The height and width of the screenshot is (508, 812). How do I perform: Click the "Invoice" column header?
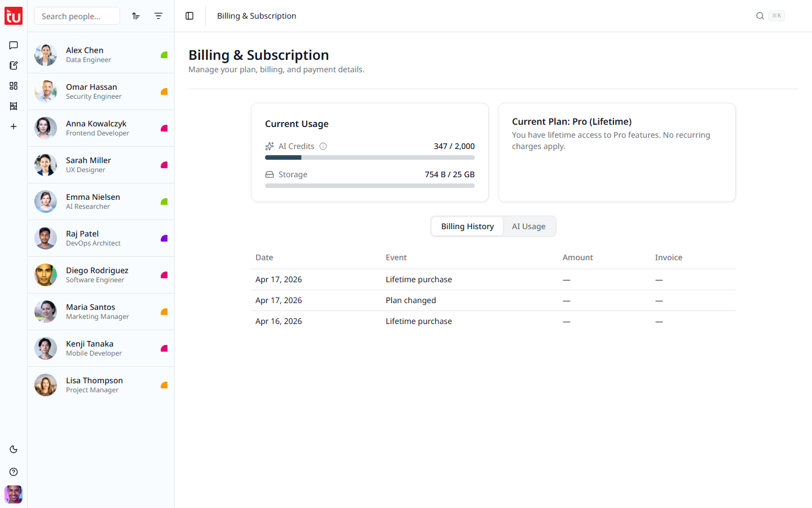669,257
